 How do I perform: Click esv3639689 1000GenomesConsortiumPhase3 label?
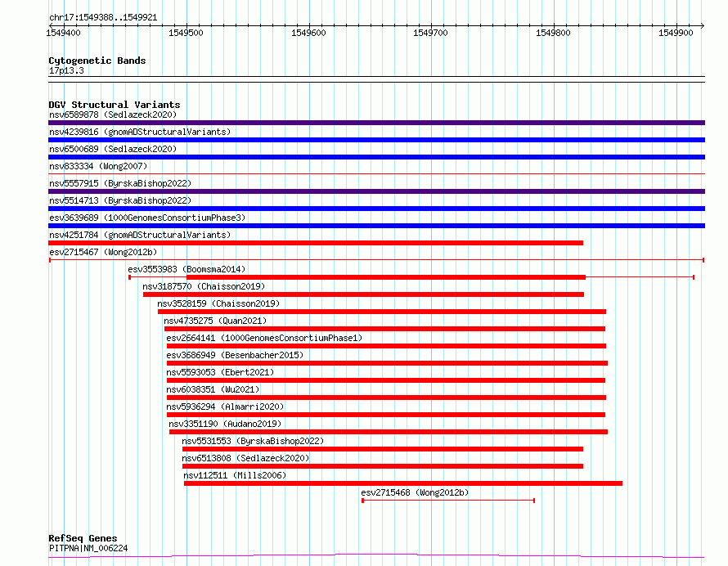coord(147,218)
